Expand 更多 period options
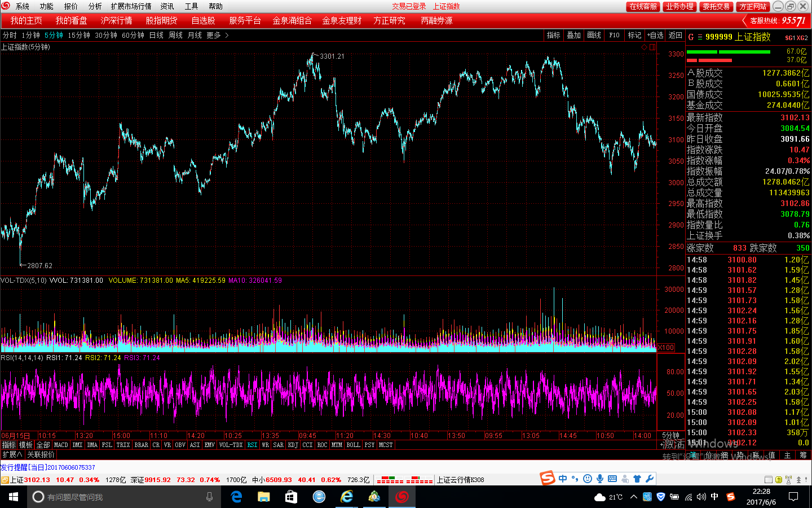Image resolution: width=812 pixels, height=508 pixels. pyautogui.click(x=217, y=35)
